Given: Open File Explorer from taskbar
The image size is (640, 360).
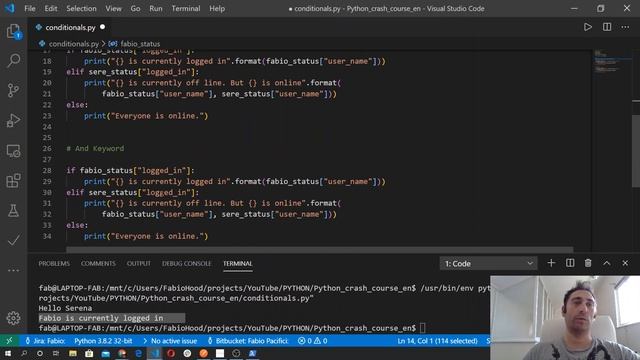Looking at the screenshot, I should click(73, 353).
